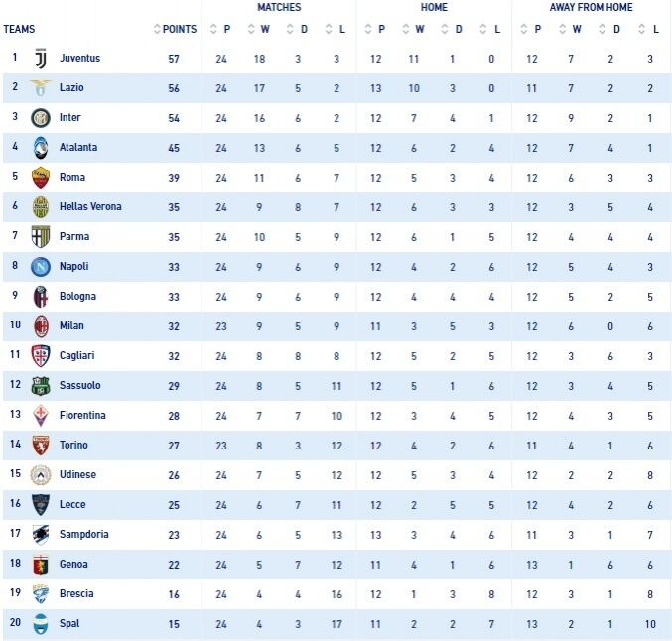672x641 pixels.
Task: Sort by Home Played column
Action: (x=375, y=29)
